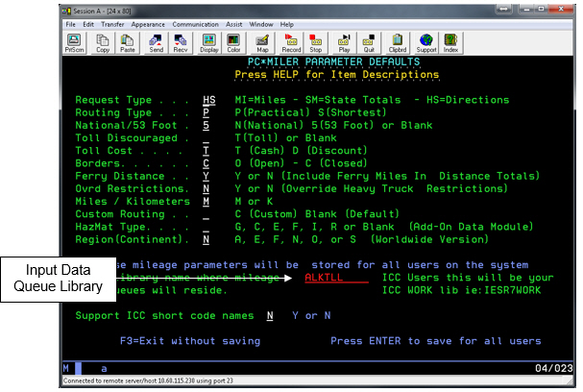The width and height of the screenshot is (583, 392).
Task: Click the Borders field showing C
Action: tap(206, 163)
